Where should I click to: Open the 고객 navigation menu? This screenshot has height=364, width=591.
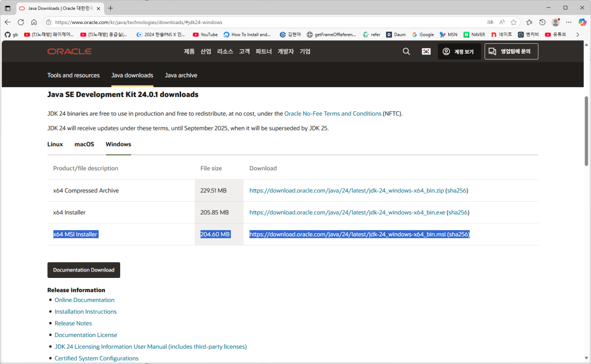point(244,52)
